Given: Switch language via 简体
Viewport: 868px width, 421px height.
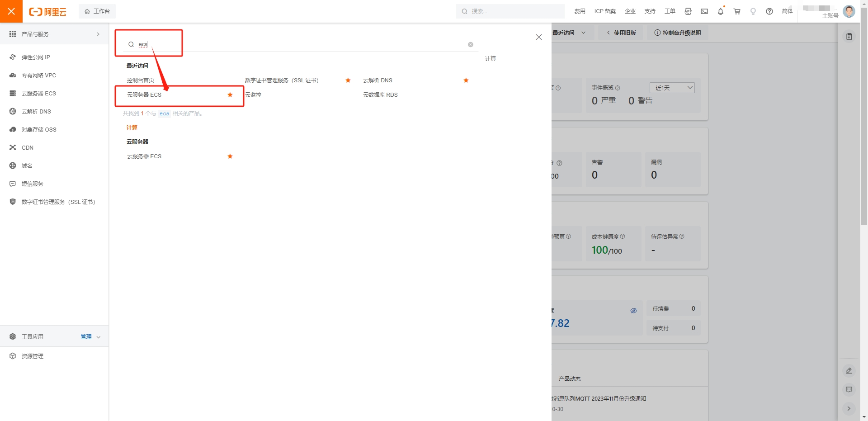Looking at the screenshot, I should pos(788,11).
